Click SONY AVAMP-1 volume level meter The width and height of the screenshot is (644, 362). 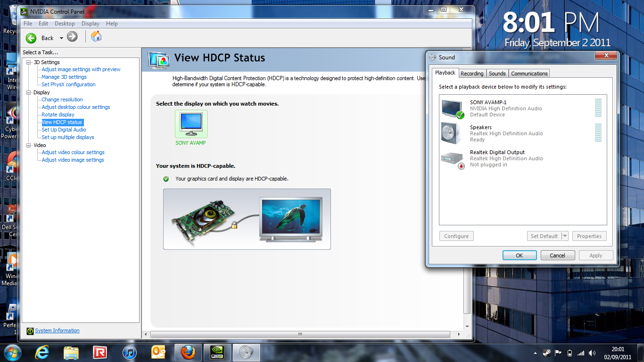[598, 108]
